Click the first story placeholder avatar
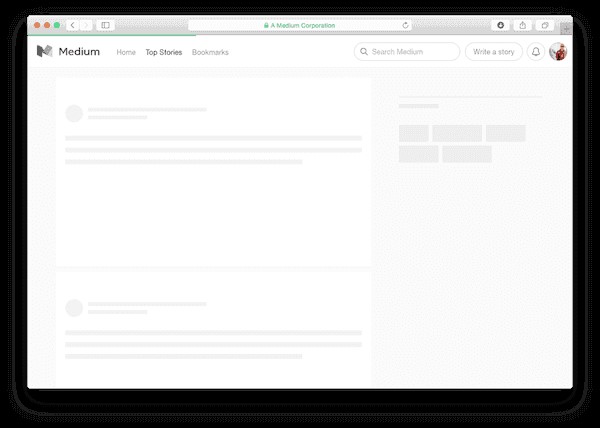The width and height of the screenshot is (600, 428). tap(74, 113)
